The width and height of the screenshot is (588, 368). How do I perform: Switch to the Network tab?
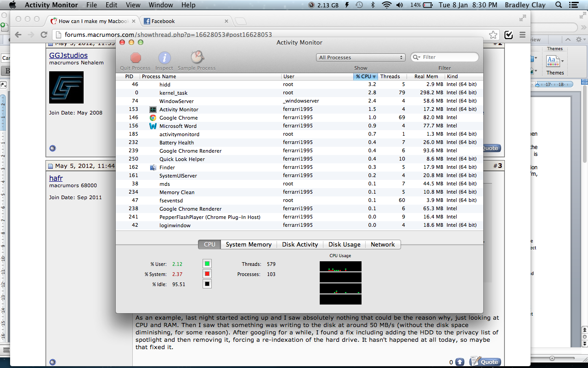tap(383, 244)
